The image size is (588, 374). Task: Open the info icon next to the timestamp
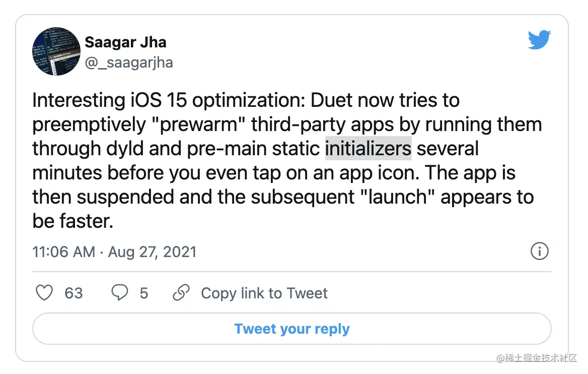pyautogui.click(x=539, y=252)
